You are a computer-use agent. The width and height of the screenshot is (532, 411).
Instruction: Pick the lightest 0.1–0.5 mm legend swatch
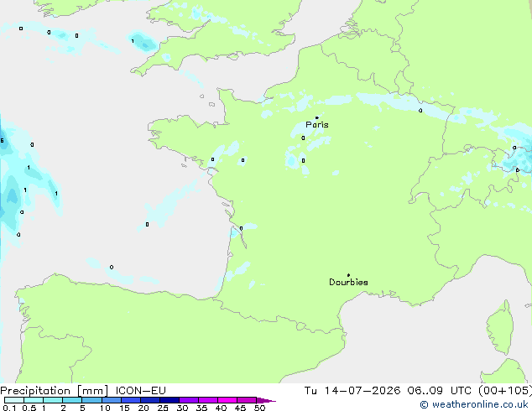14,400
